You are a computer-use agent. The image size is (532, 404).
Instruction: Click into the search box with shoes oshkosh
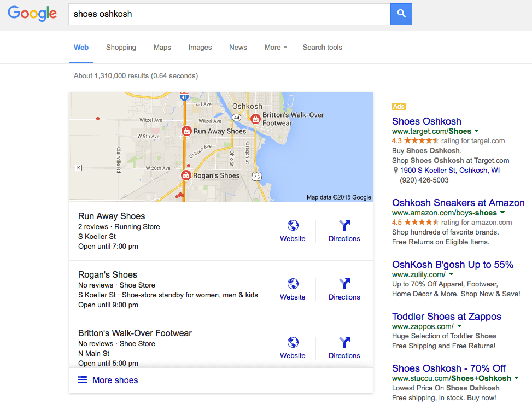[x=229, y=14]
